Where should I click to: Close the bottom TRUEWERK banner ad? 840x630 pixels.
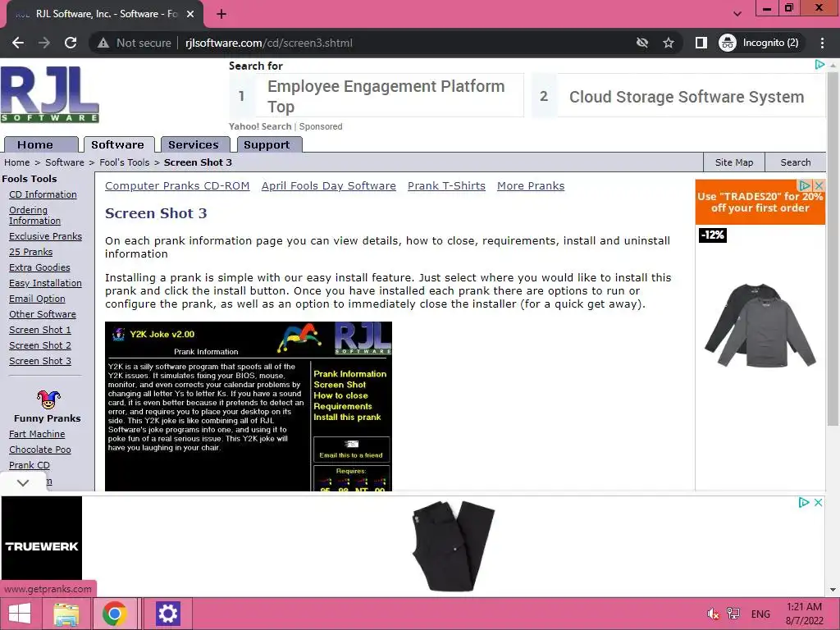818,503
